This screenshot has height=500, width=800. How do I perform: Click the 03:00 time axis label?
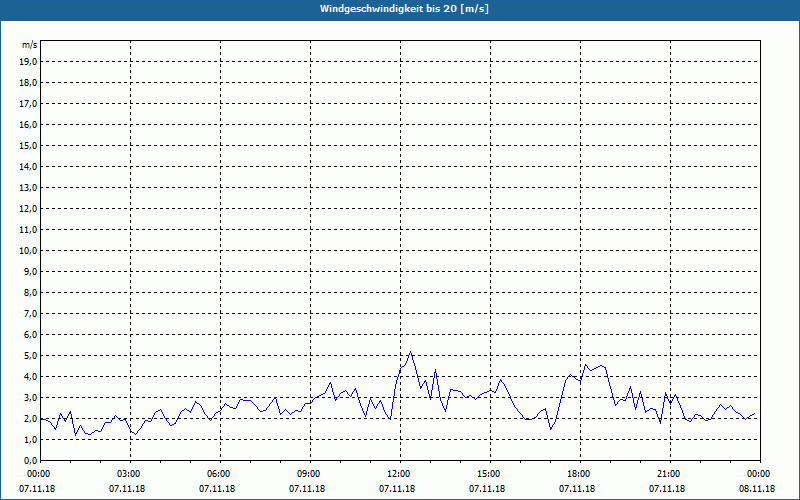pos(131,474)
